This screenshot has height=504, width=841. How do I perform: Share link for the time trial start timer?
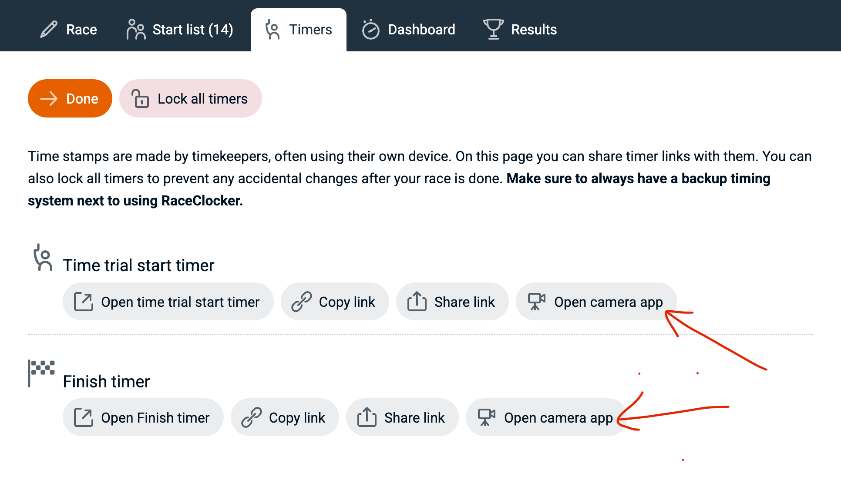point(452,302)
